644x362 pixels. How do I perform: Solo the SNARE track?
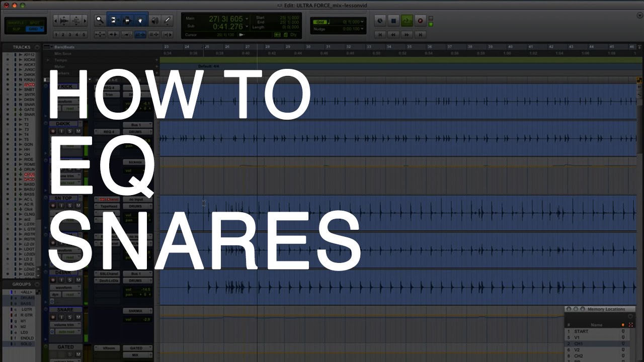click(69, 317)
